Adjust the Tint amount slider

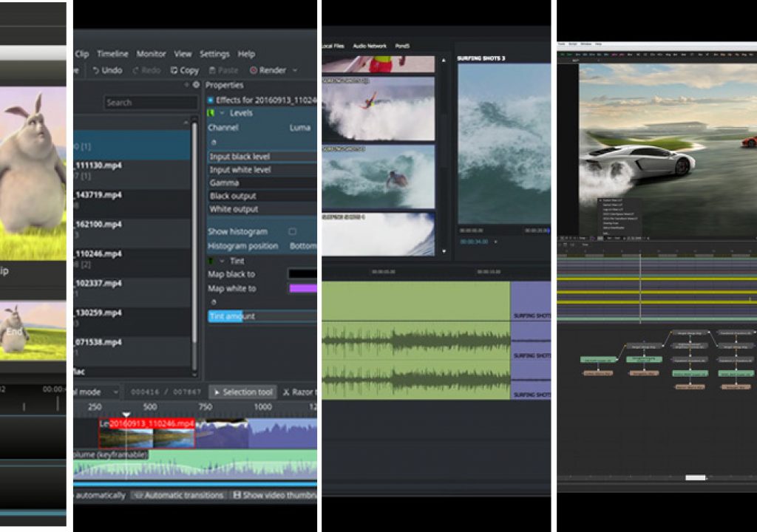[x=262, y=316]
